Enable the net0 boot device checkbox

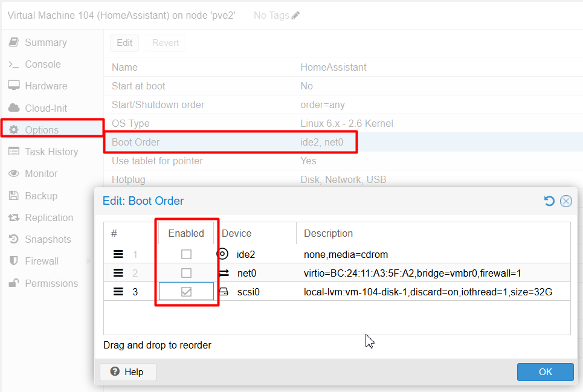click(186, 273)
